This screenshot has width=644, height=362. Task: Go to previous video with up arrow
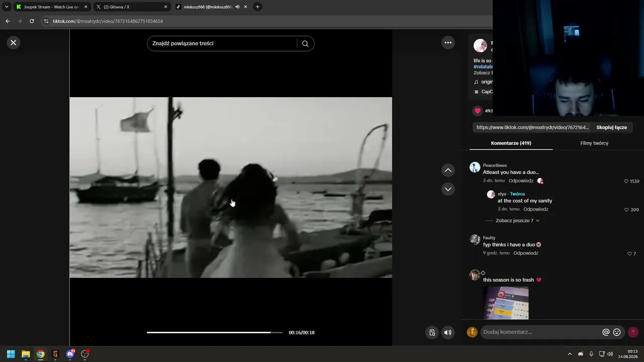pyautogui.click(x=448, y=170)
